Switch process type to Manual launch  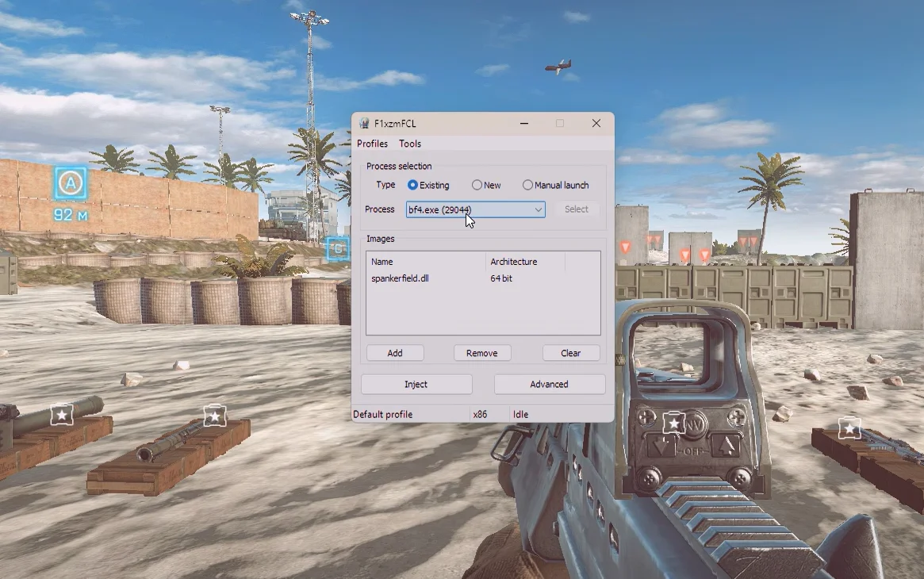pyautogui.click(x=527, y=186)
